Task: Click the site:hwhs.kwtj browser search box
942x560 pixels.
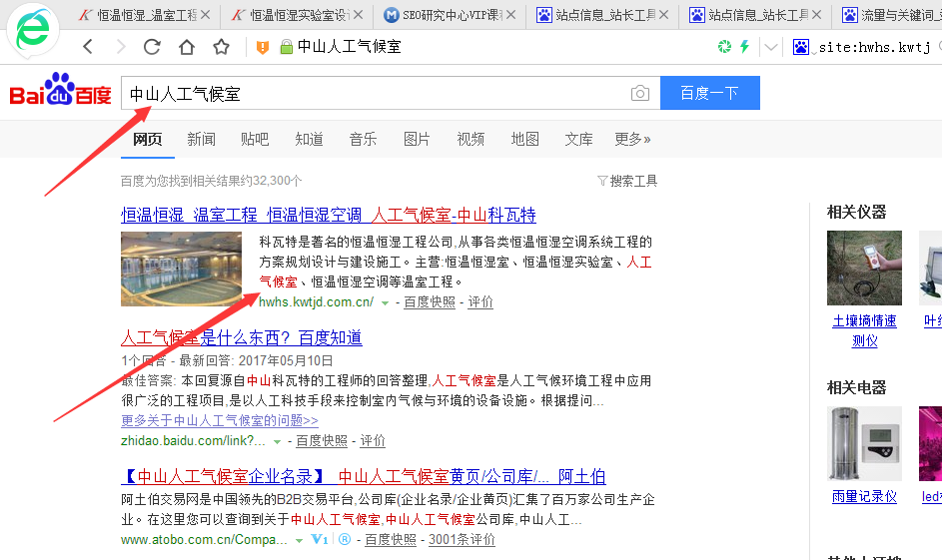Action: click(874, 47)
